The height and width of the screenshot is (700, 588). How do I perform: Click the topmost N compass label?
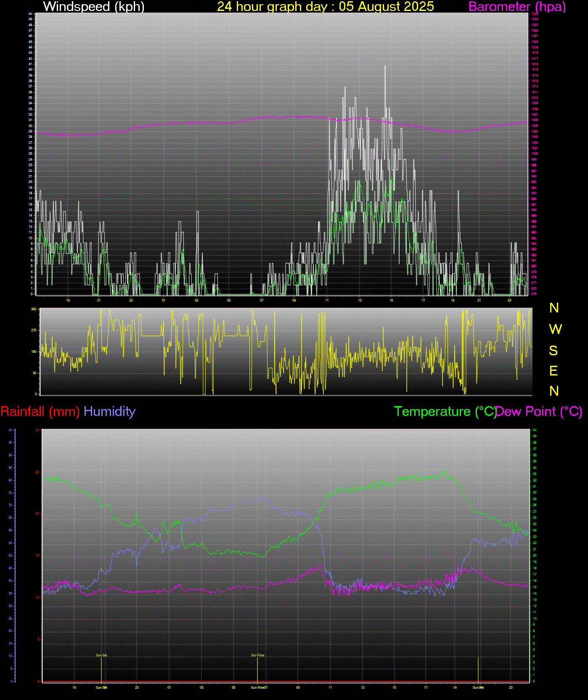(x=554, y=308)
